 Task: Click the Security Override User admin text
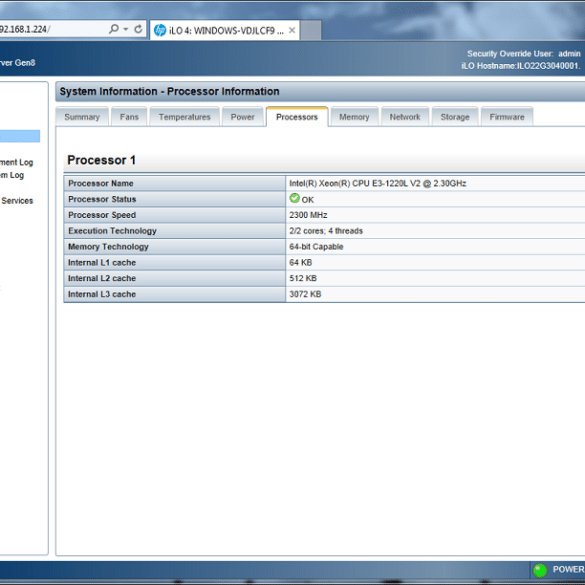(x=524, y=54)
